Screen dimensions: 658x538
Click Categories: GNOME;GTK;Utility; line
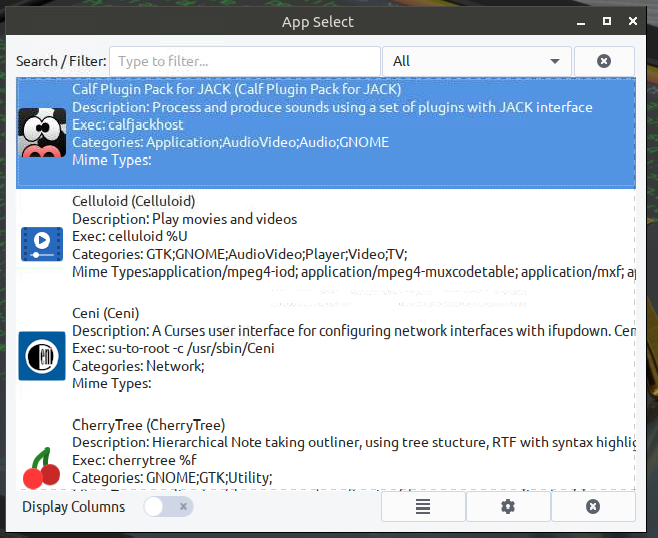pos(172,478)
